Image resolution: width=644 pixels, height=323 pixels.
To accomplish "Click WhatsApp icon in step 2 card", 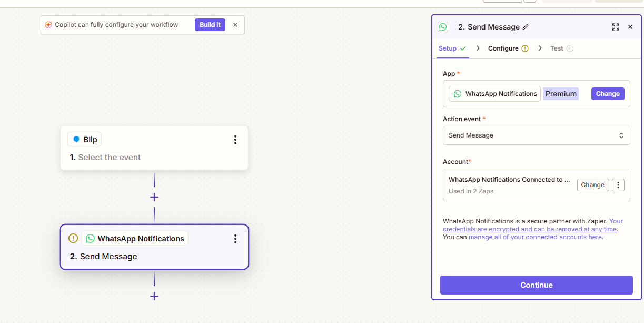I will click(90, 239).
